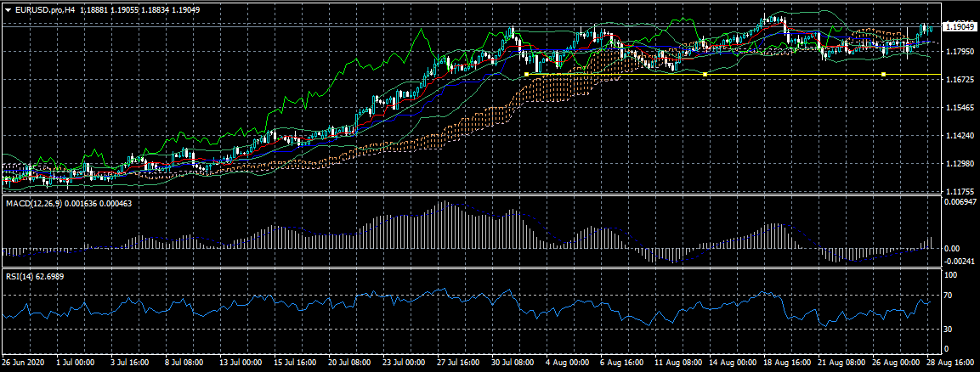The height and width of the screenshot is (372, 980).
Task: Click the 1.12980 price level on the scale
Action: (959, 164)
